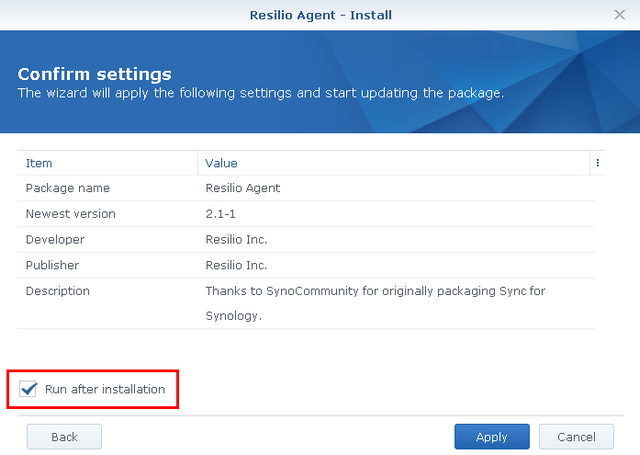This screenshot has width=640, height=455.
Task: Click the Resilio Agent - Install title bar
Action: [320, 15]
